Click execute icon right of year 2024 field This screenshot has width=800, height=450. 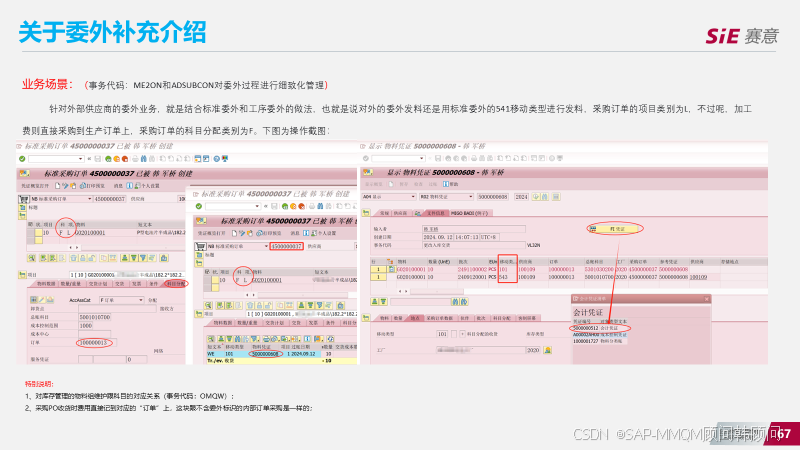[x=536, y=197]
